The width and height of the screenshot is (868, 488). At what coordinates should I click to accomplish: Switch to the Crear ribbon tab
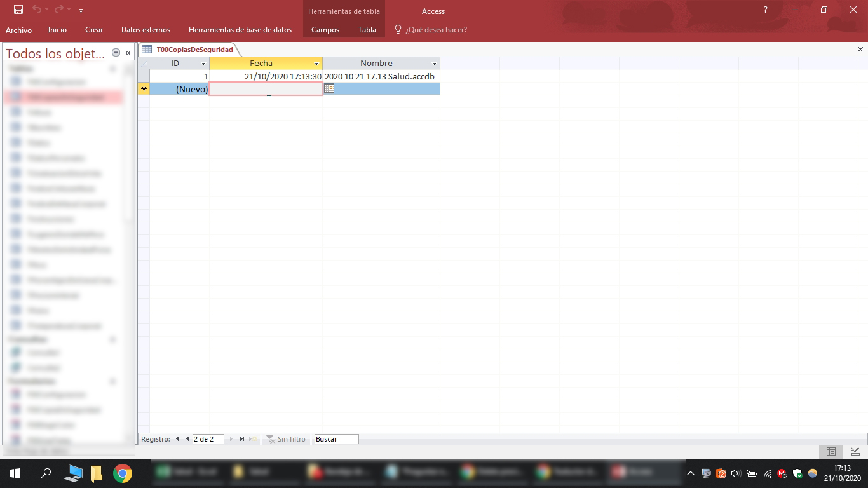94,30
